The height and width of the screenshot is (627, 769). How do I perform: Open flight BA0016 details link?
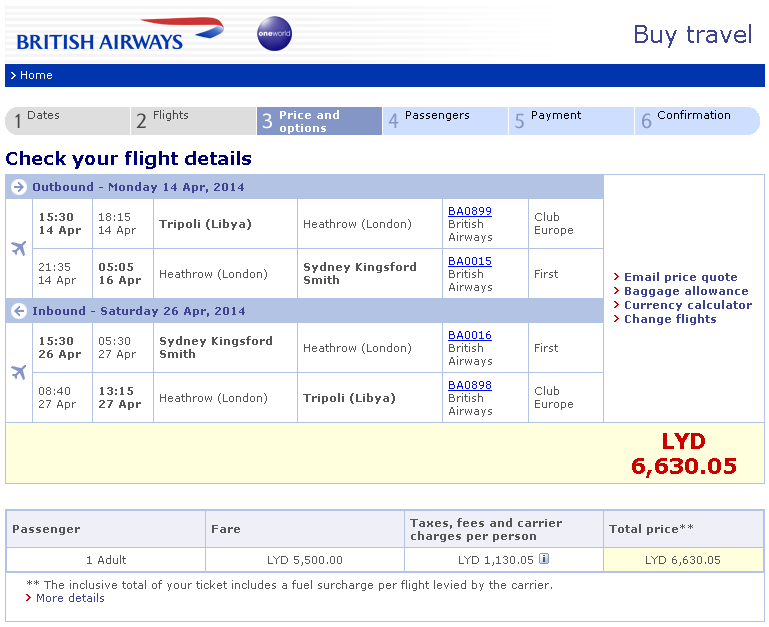(x=469, y=335)
